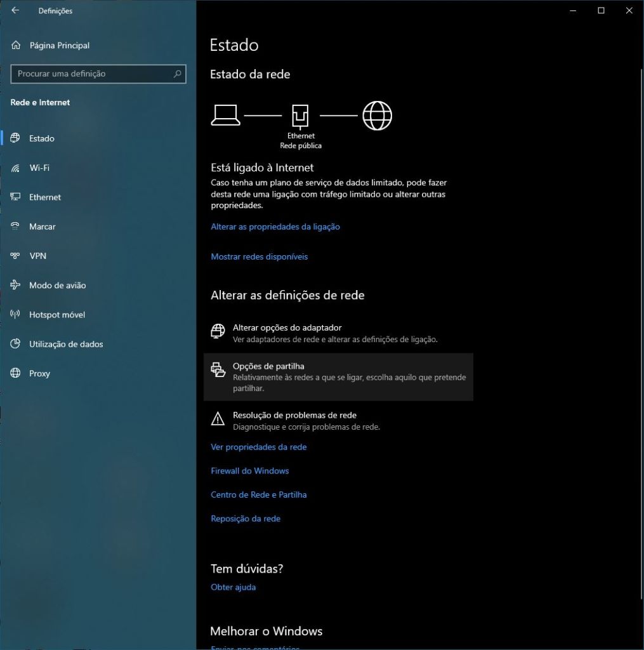The width and height of the screenshot is (644, 650).
Task: Click Mostrar redes disponíveis link
Action: pyautogui.click(x=259, y=257)
